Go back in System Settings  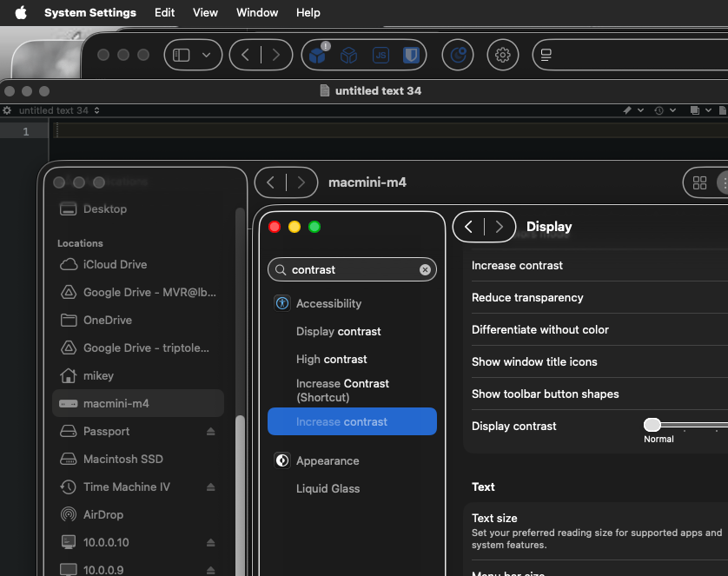point(468,227)
